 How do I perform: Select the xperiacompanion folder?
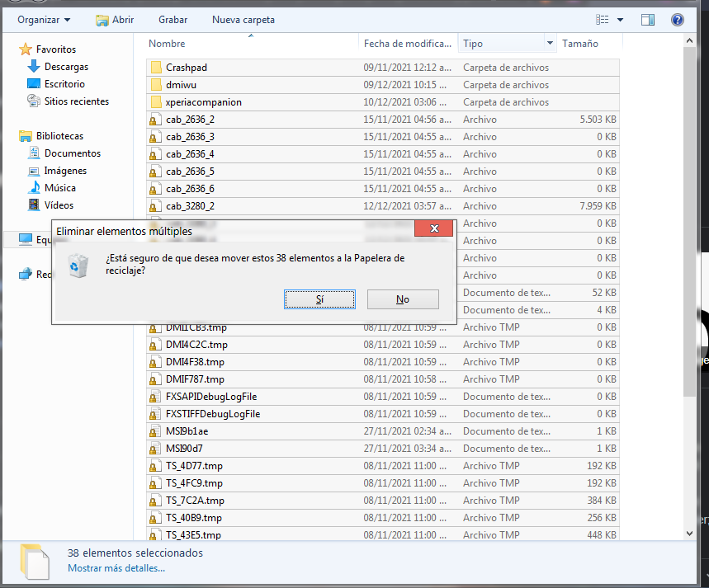[x=382, y=102]
